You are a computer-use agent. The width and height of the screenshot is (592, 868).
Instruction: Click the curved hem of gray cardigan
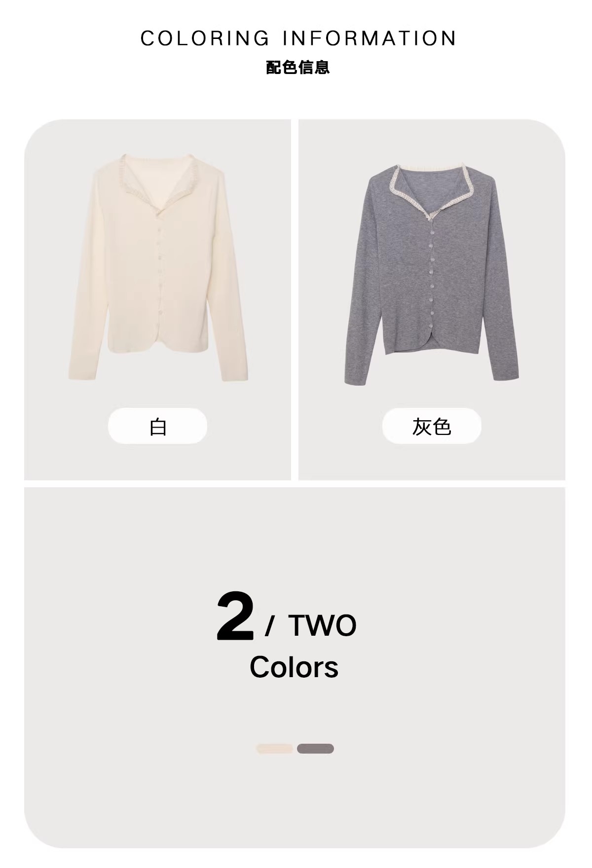coord(431,346)
